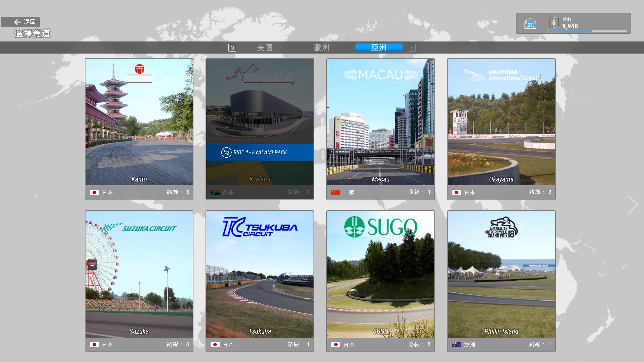Select the Okayama track card
Viewport: 644px width, 362px height.
(501, 129)
